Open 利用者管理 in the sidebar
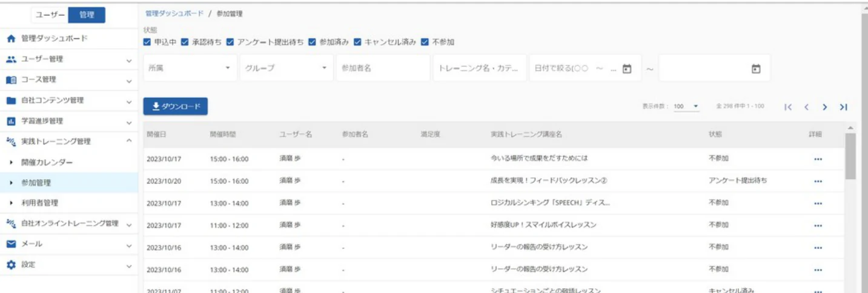 pos(69,203)
